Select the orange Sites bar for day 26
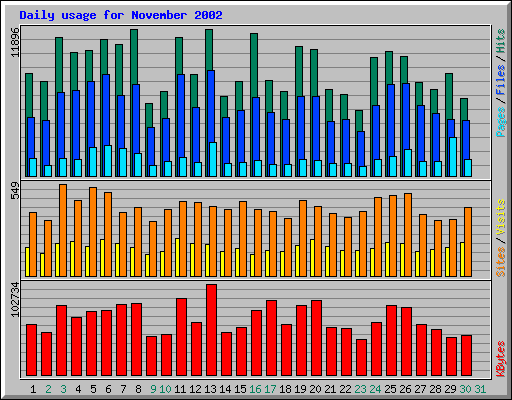Screen dimensions: 512x400 (408, 235)
